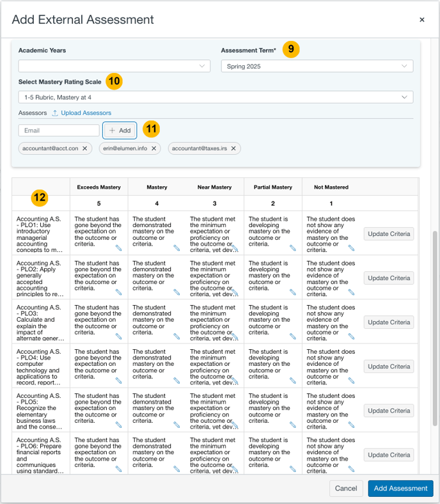Edit Near Mastery criteria pencil for PLO1
This screenshot has height=504, width=440.
coord(235,248)
